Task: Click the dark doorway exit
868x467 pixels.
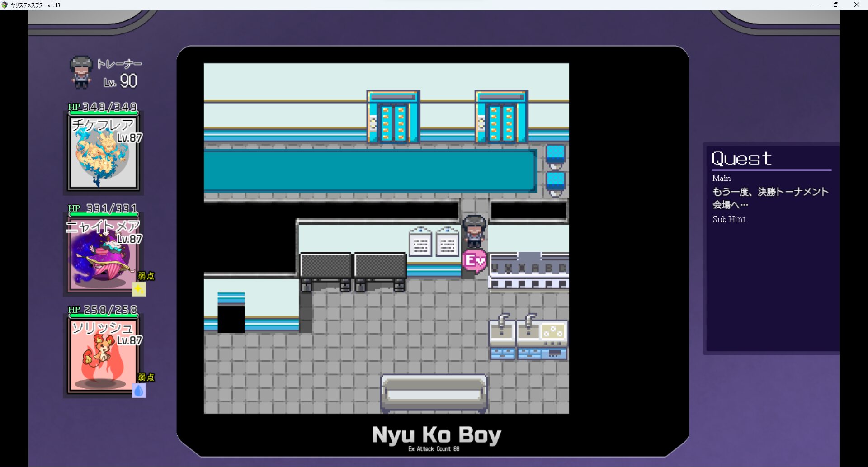Action: pyautogui.click(x=231, y=319)
